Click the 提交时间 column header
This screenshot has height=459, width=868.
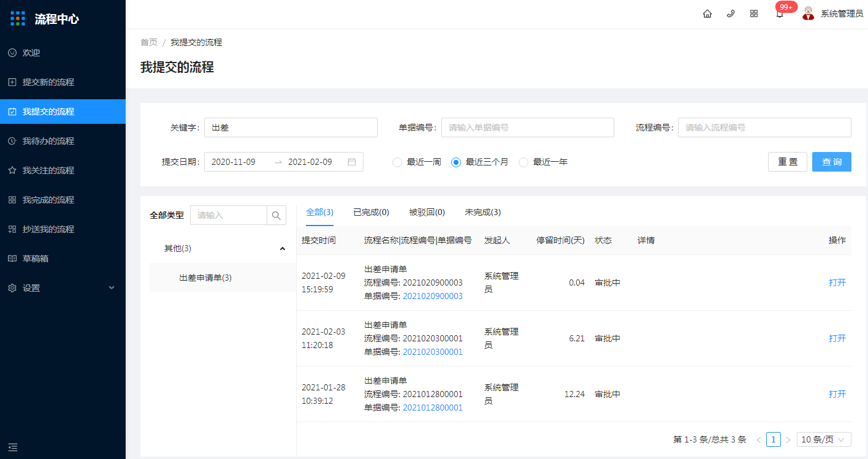[x=319, y=240]
